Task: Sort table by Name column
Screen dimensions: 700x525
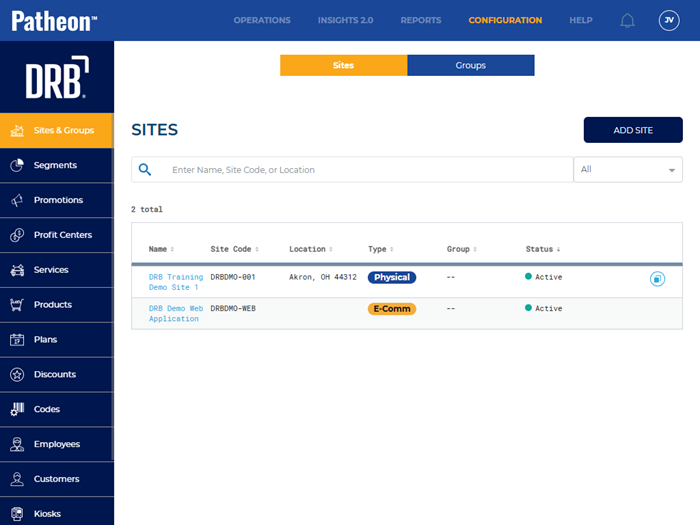Action: [161, 249]
